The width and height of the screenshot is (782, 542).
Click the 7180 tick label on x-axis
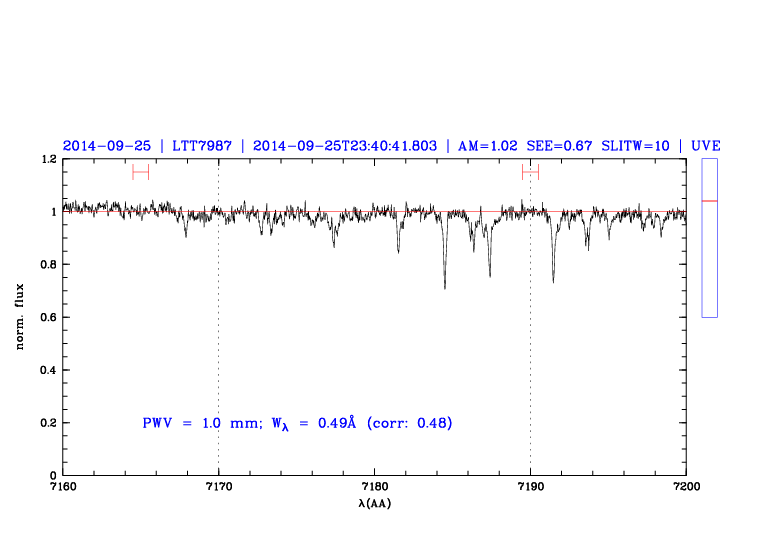point(374,487)
